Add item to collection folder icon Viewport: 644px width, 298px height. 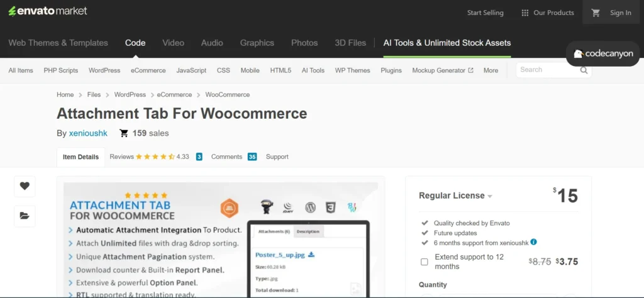[x=25, y=216]
